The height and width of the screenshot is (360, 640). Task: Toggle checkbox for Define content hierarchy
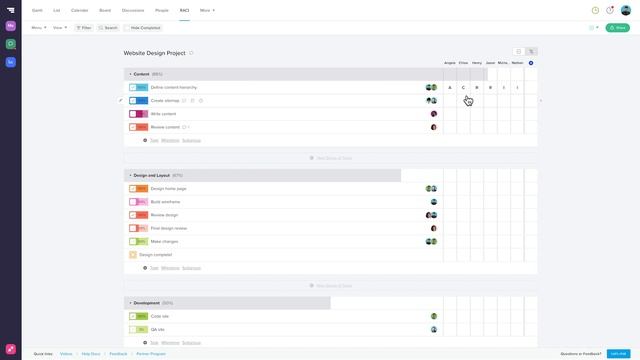(x=133, y=87)
